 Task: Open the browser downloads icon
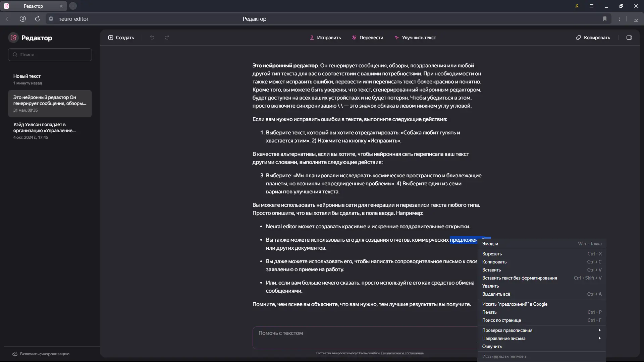coord(636,19)
